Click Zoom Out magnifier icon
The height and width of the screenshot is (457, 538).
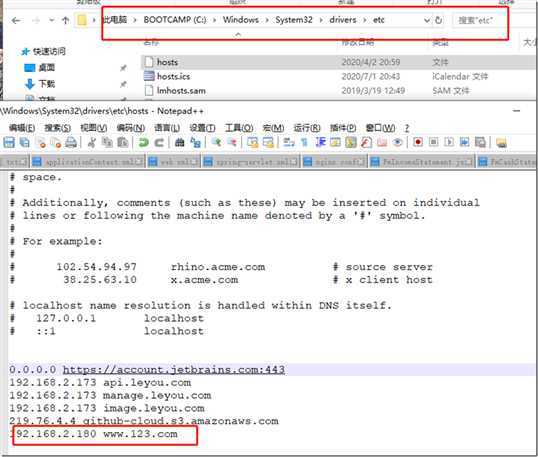coord(232,142)
